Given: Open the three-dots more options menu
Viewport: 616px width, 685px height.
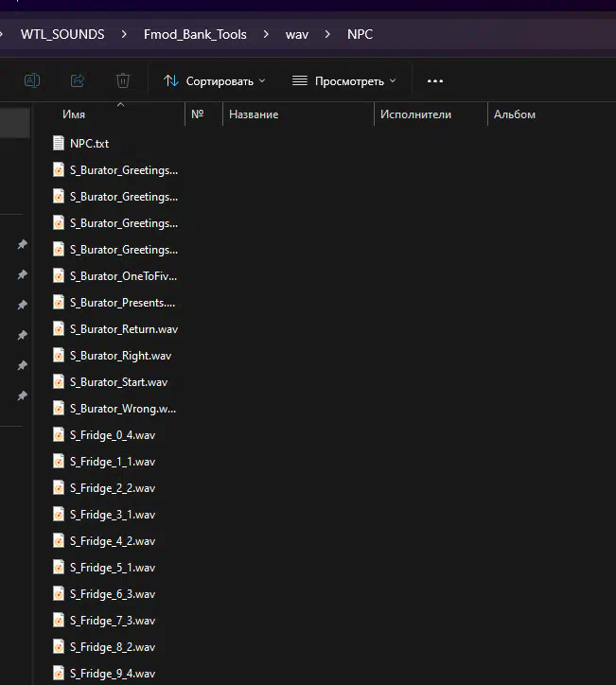Looking at the screenshot, I should point(435,81).
